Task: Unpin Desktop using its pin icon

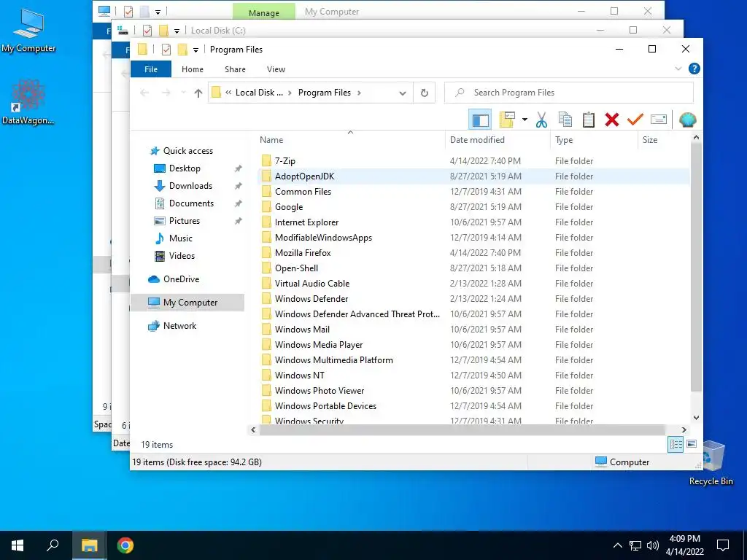Action: click(x=239, y=168)
